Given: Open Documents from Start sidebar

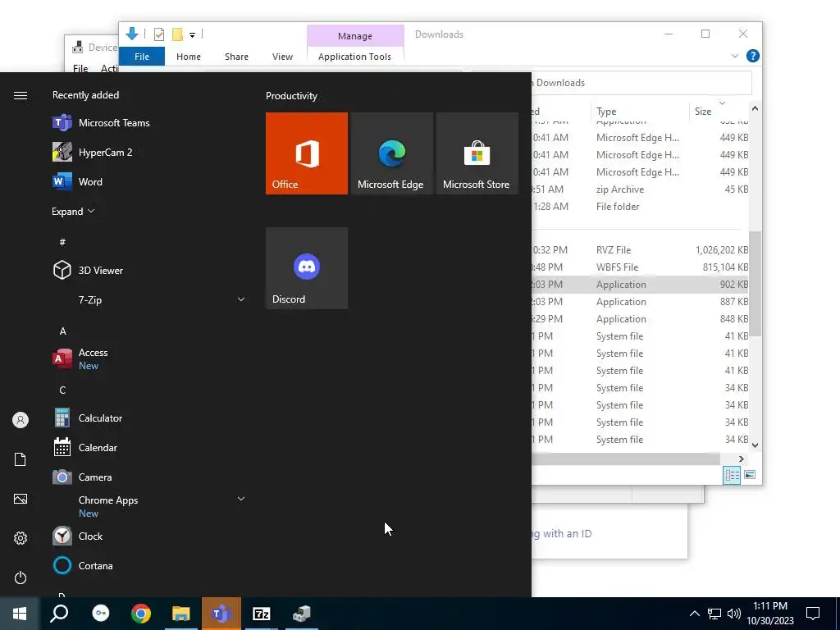Looking at the screenshot, I should 21,459.
